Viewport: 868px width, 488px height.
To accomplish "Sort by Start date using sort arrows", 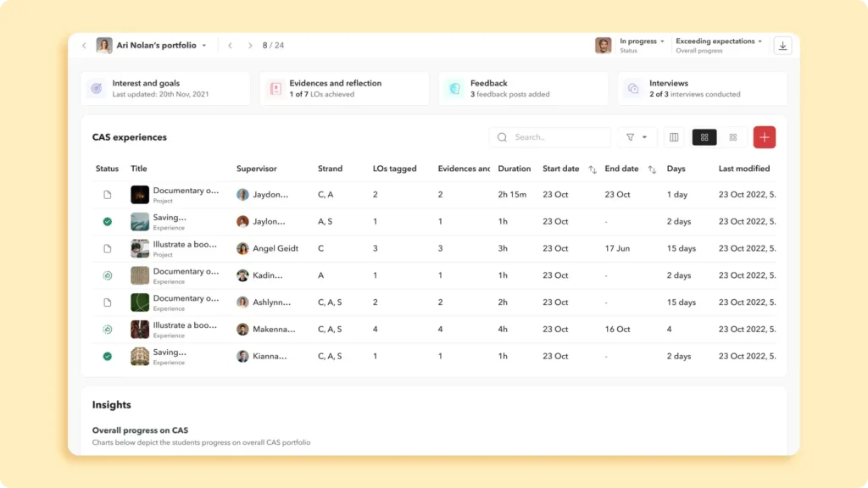I will pyautogui.click(x=592, y=169).
